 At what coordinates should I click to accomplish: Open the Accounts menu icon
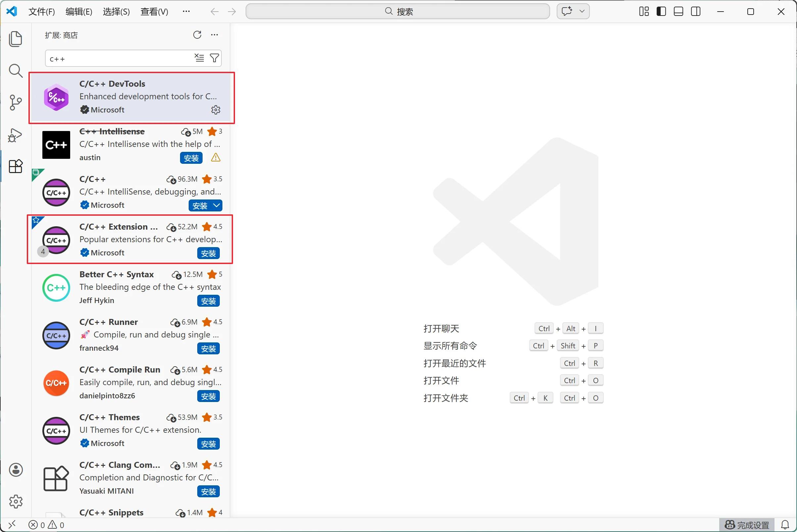click(x=16, y=470)
